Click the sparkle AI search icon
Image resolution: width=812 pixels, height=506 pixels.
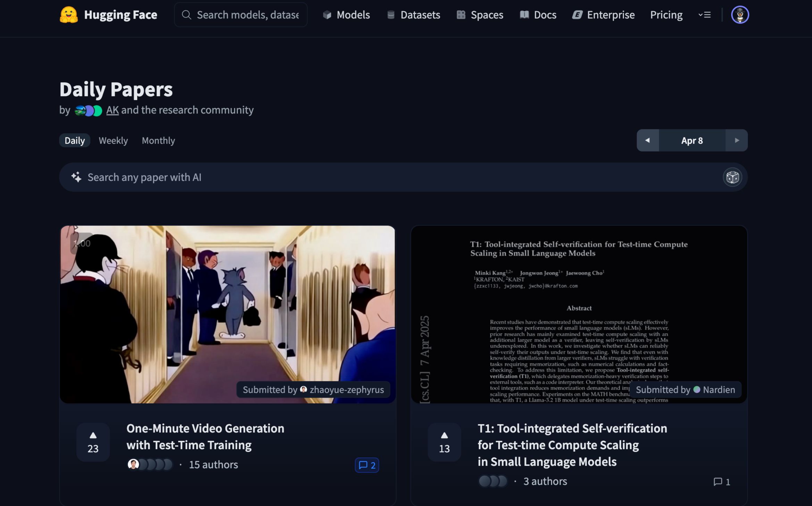pos(76,177)
